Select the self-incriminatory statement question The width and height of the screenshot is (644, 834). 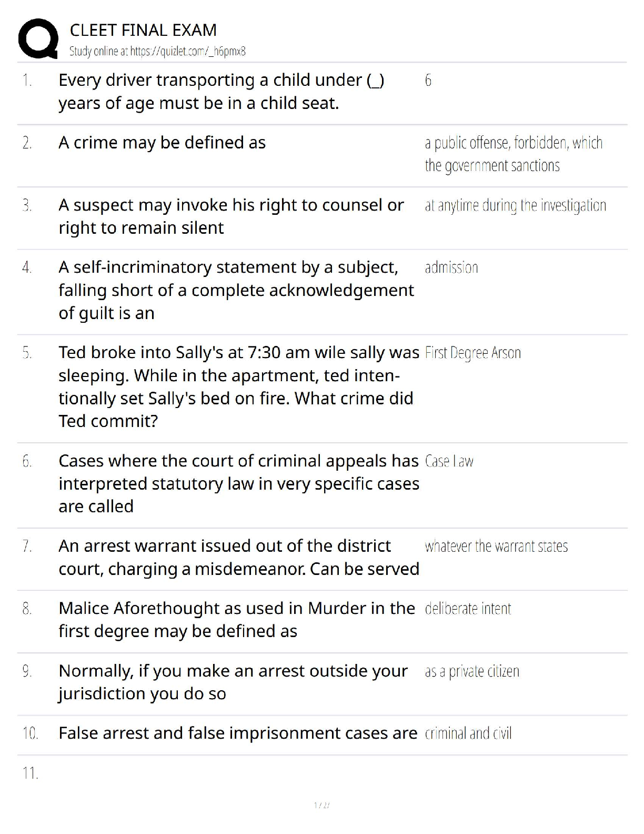click(236, 290)
